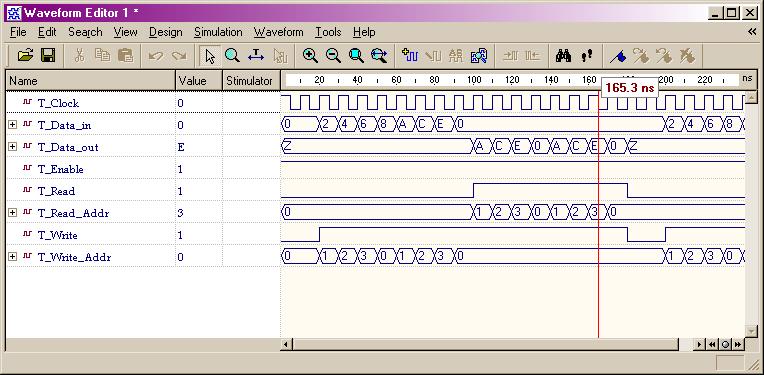Viewport: 764px width, 375px height.
Task: Click the 165.3 ns cursor time marker
Action: 629,89
